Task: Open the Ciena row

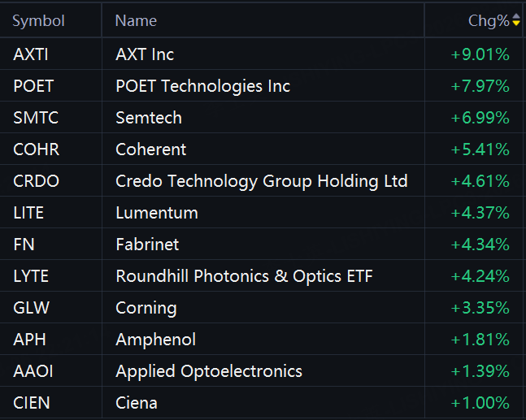Action: tap(262, 403)
